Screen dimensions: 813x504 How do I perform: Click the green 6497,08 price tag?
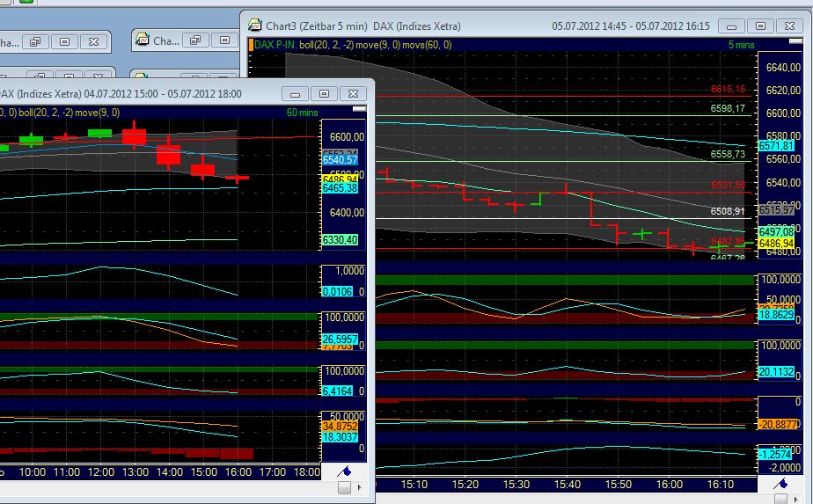[x=776, y=232]
